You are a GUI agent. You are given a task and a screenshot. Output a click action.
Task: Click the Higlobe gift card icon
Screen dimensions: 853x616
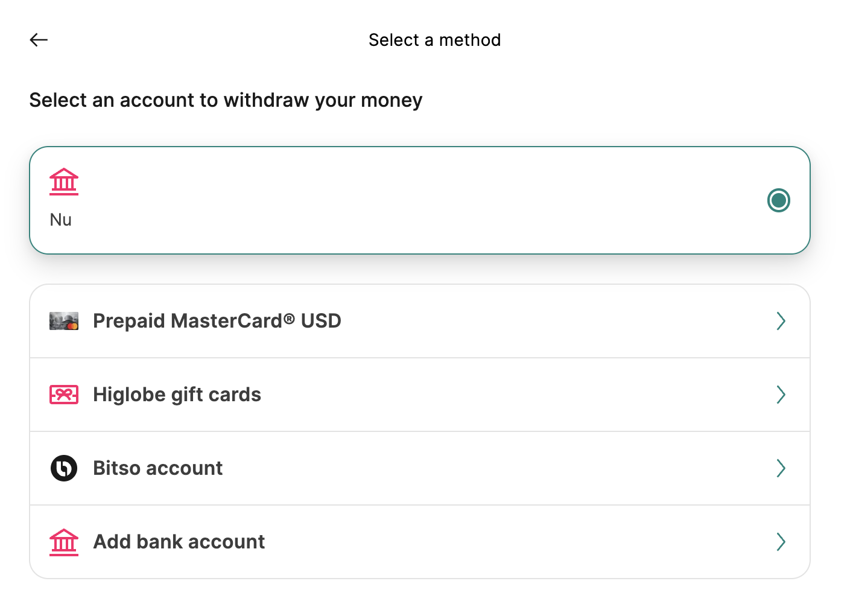pos(64,395)
